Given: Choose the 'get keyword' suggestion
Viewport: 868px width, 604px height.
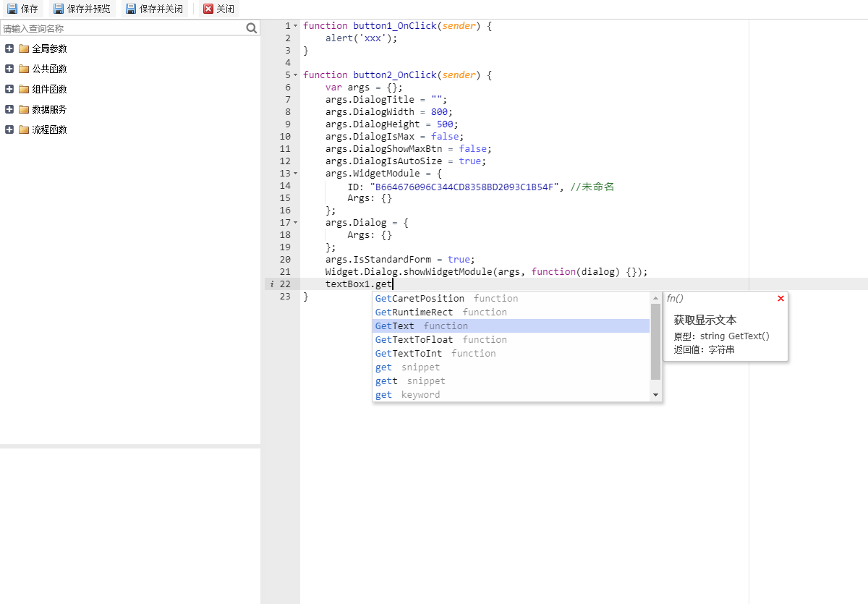Looking at the screenshot, I should click(511, 395).
